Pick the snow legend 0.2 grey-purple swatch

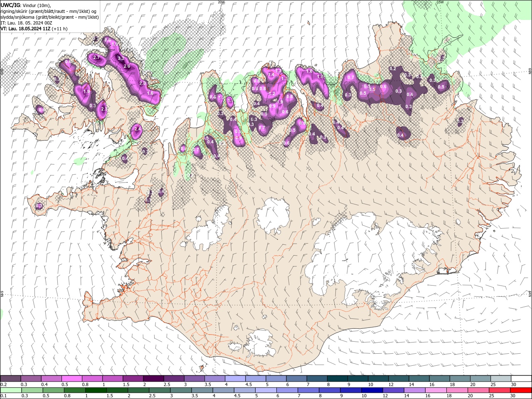pos(10,379)
